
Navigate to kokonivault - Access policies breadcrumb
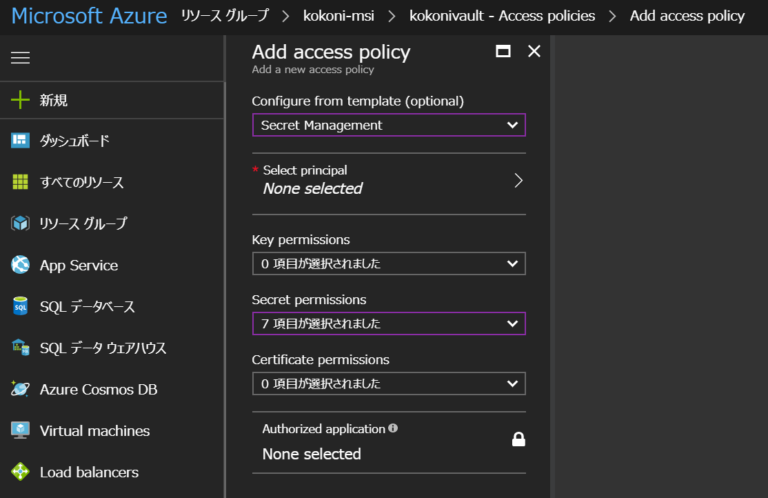click(502, 16)
